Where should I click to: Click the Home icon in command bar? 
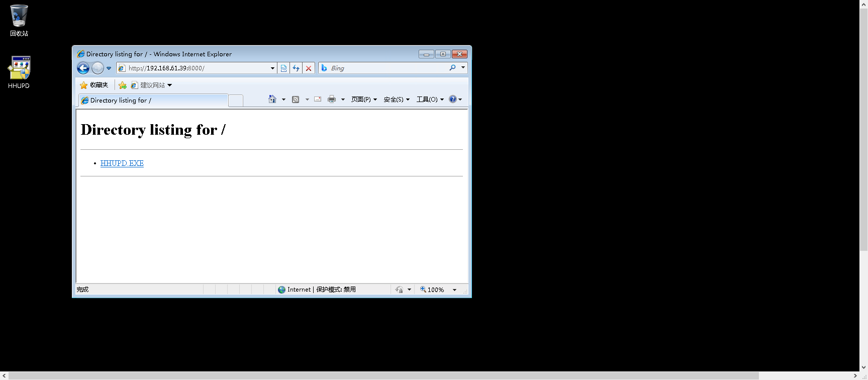(272, 99)
